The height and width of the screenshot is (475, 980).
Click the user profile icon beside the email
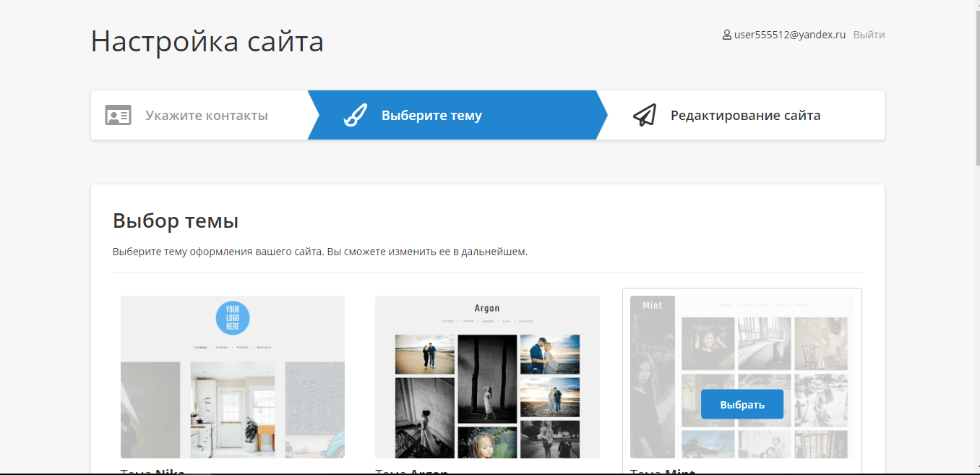pyautogui.click(x=726, y=35)
